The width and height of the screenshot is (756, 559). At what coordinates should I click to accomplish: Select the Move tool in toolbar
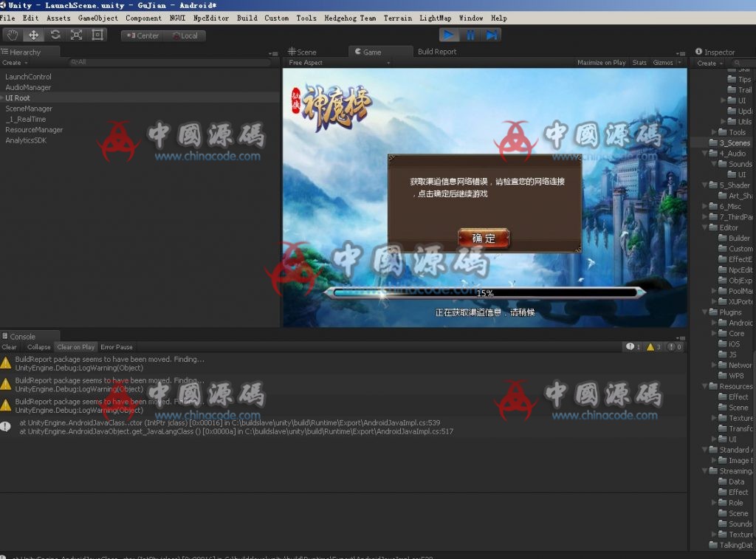(x=33, y=35)
